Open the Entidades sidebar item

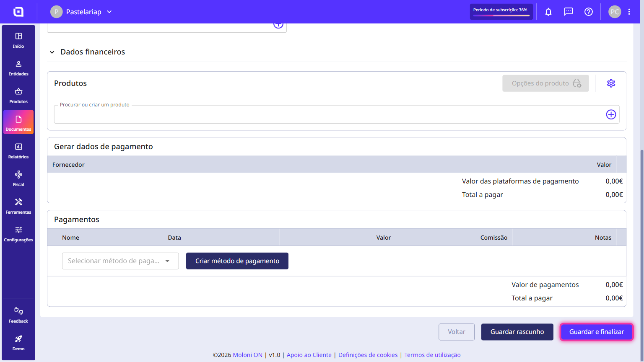pos(18,68)
